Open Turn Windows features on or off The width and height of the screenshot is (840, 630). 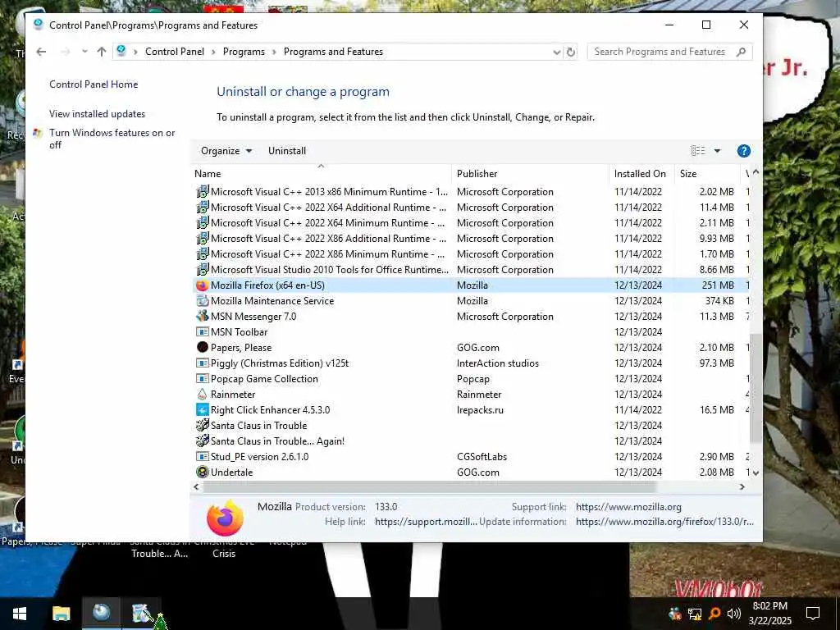click(112, 139)
